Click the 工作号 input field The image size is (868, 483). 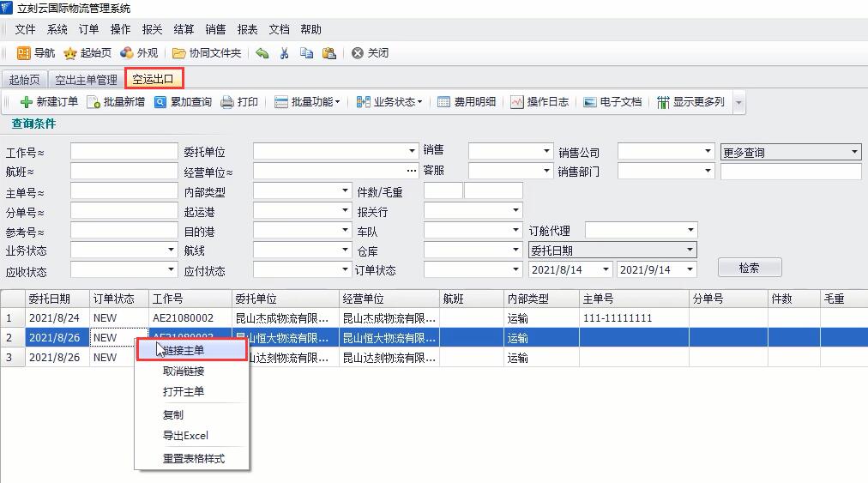pyautogui.click(x=124, y=152)
